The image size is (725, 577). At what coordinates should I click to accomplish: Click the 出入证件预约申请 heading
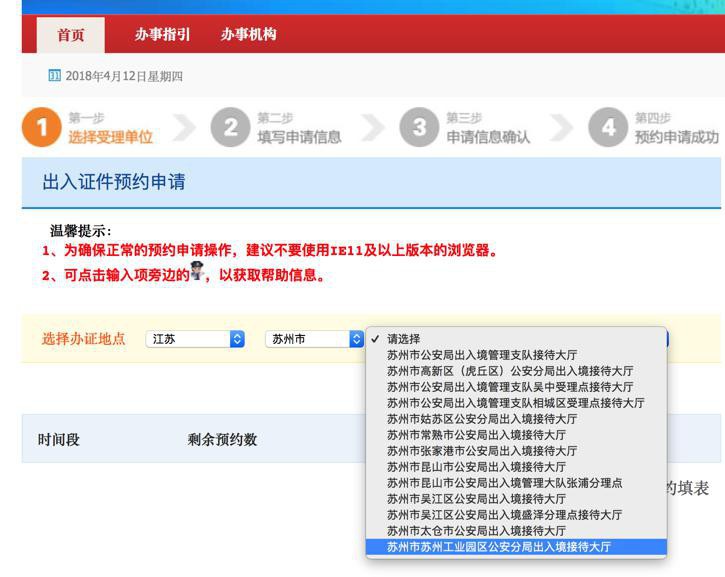114,182
